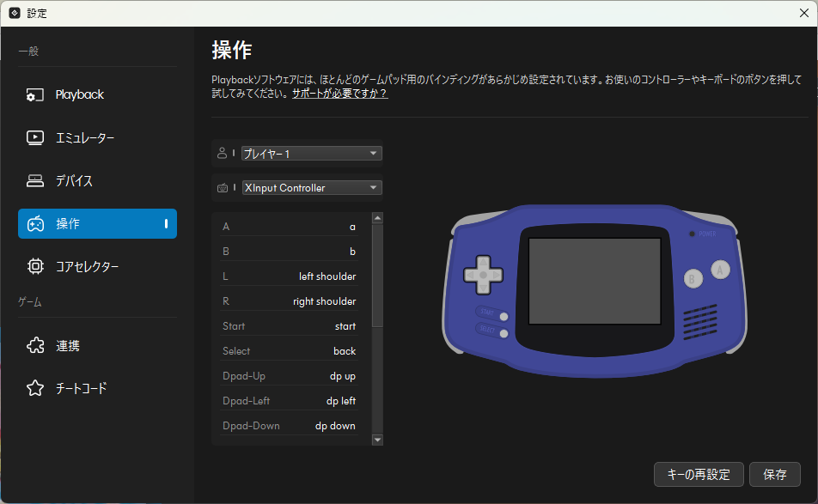Click the キーの再設定 button
Image resolution: width=818 pixels, height=504 pixels.
[699, 475]
